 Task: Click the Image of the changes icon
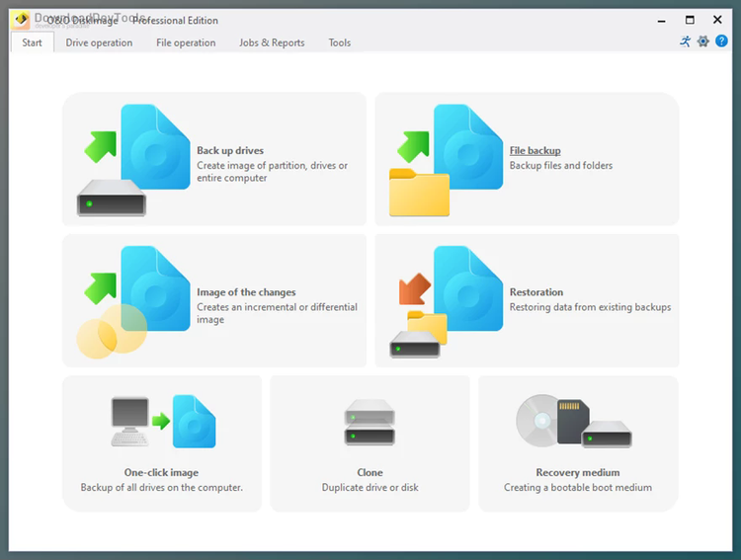pos(133,301)
